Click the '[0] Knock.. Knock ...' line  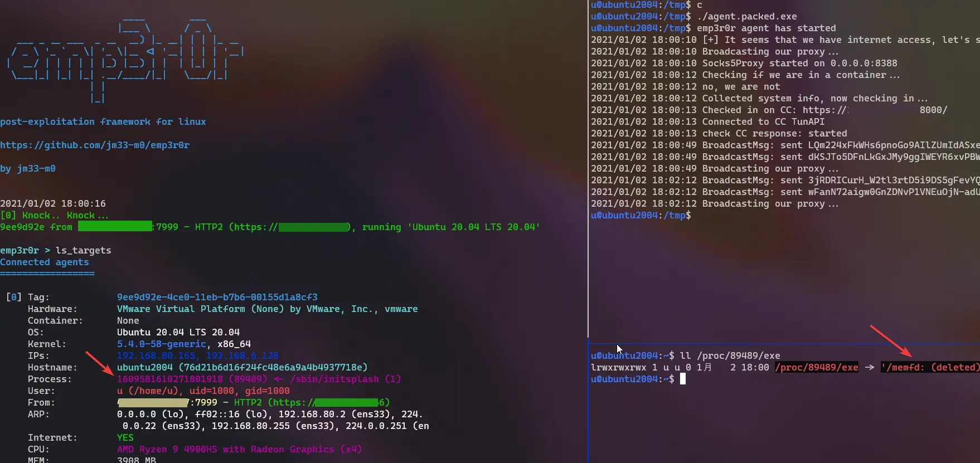point(55,215)
